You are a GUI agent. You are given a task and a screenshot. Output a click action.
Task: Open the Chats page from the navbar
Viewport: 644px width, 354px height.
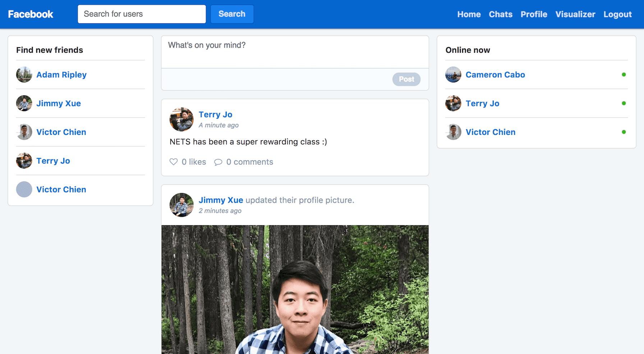500,14
